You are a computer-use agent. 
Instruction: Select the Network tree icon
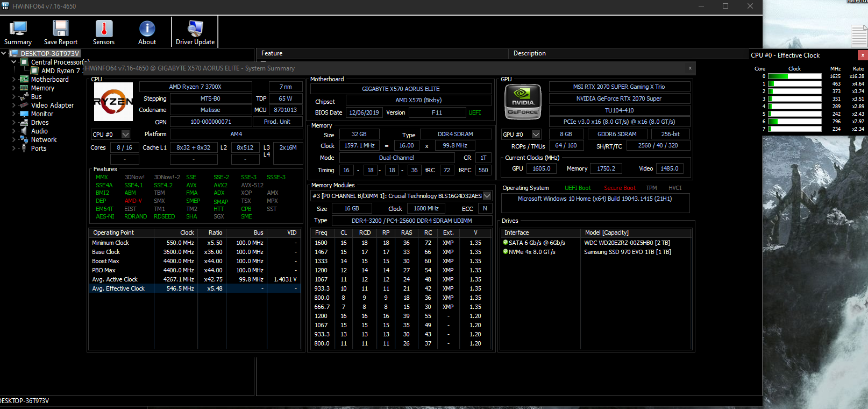24,139
